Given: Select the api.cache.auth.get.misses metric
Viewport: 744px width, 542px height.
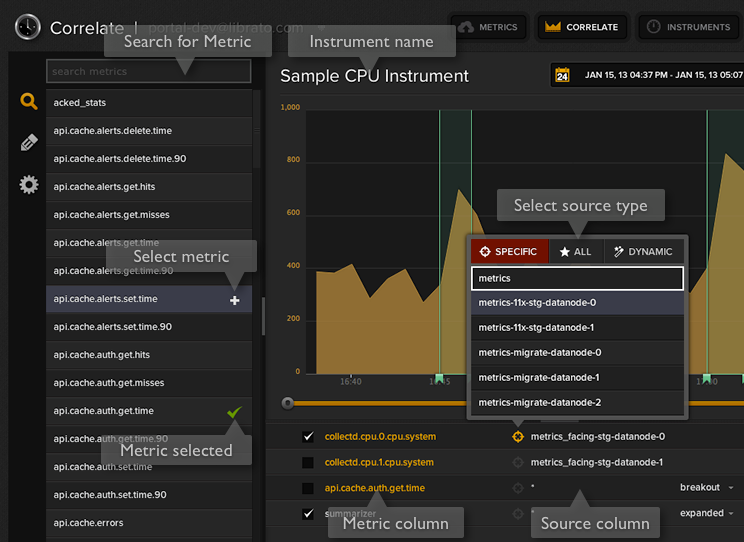Looking at the screenshot, I should (x=149, y=383).
